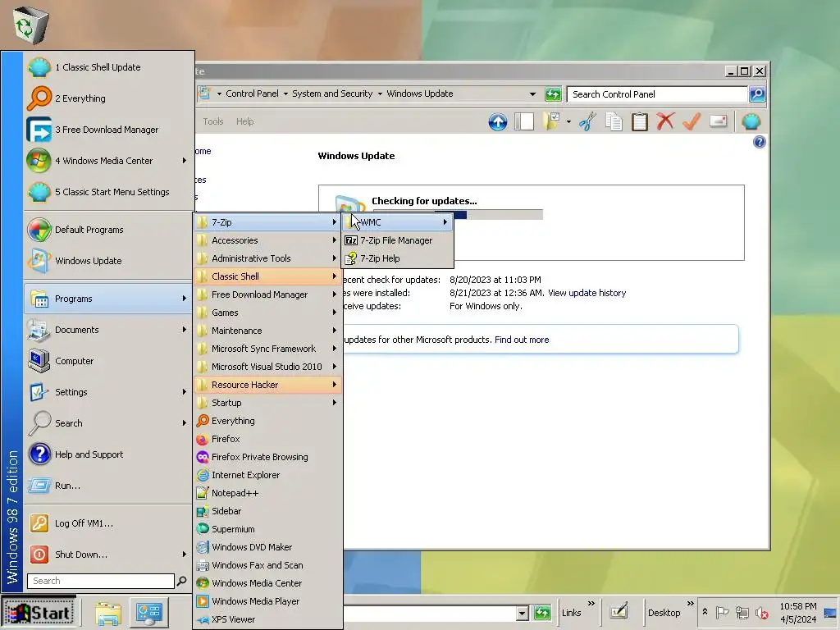Click the clipboard Paste toolbar icon
Viewport: 840px width, 630px height.
click(639, 121)
